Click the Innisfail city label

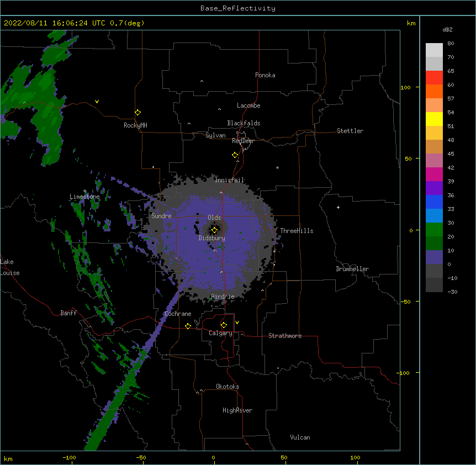coord(229,180)
